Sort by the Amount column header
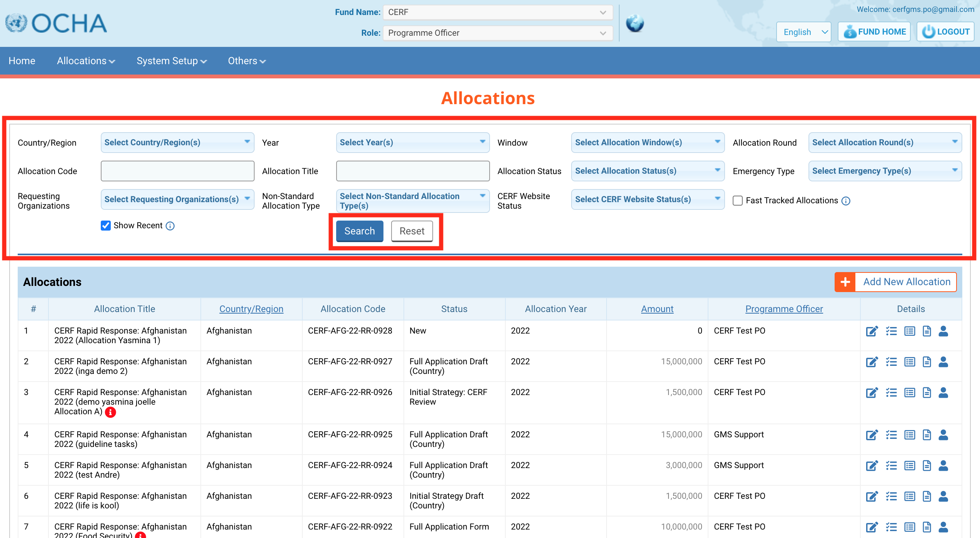The height and width of the screenshot is (538, 980). pyautogui.click(x=657, y=309)
